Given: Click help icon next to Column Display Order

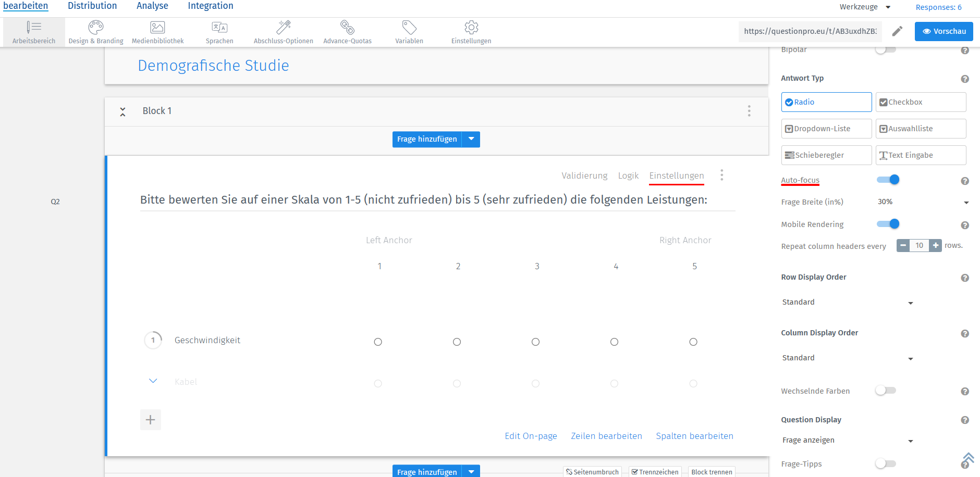Looking at the screenshot, I should [965, 334].
